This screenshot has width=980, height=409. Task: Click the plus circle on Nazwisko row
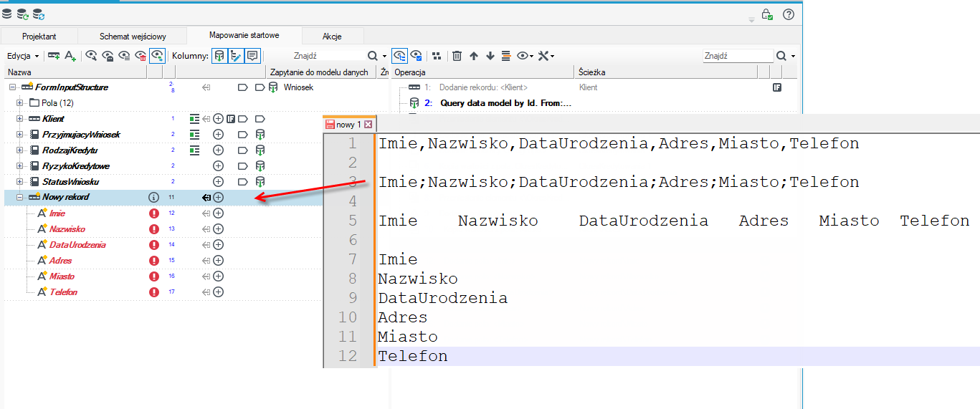(x=219, y=229)
